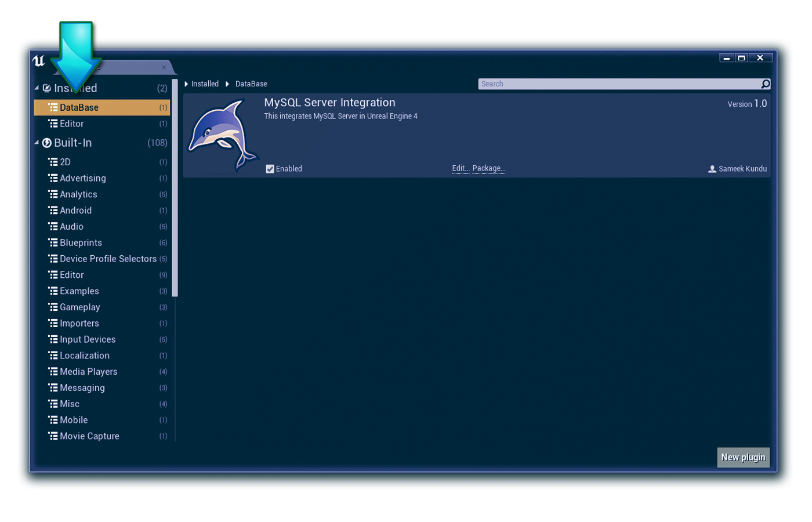Select the Blueprints plugin category
Viewport: 812px width, 522px height.
102,242
